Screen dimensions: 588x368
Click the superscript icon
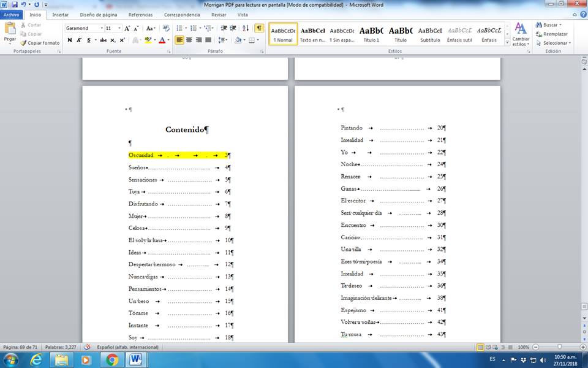pos(123,40)
